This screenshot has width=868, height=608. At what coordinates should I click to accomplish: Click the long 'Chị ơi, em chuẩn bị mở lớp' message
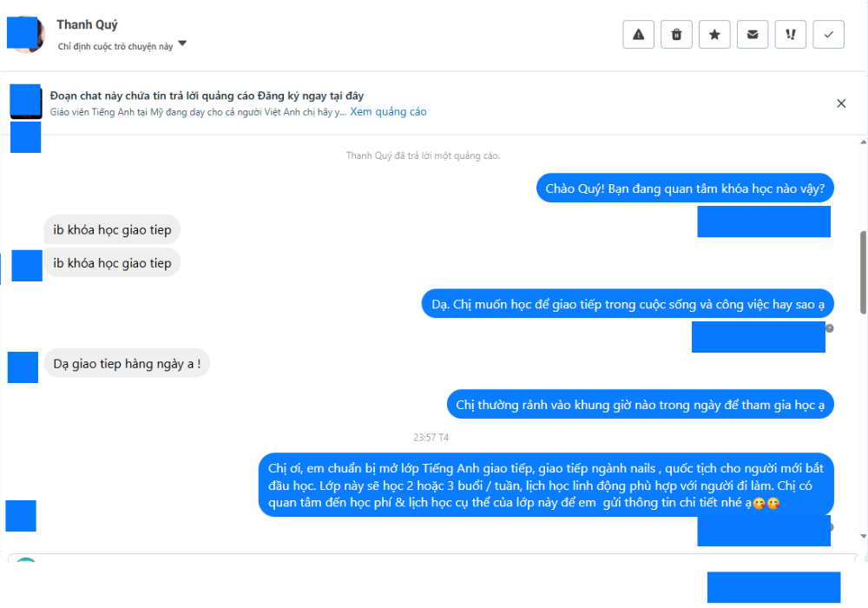546,485
